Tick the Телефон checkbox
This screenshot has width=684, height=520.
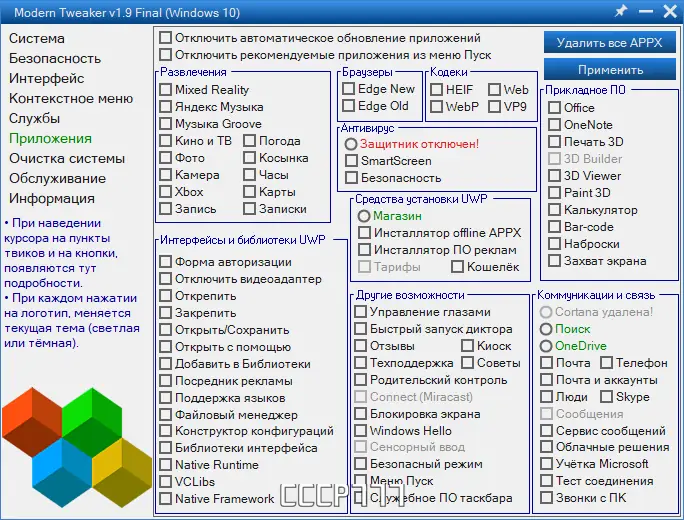pos(606,363)
